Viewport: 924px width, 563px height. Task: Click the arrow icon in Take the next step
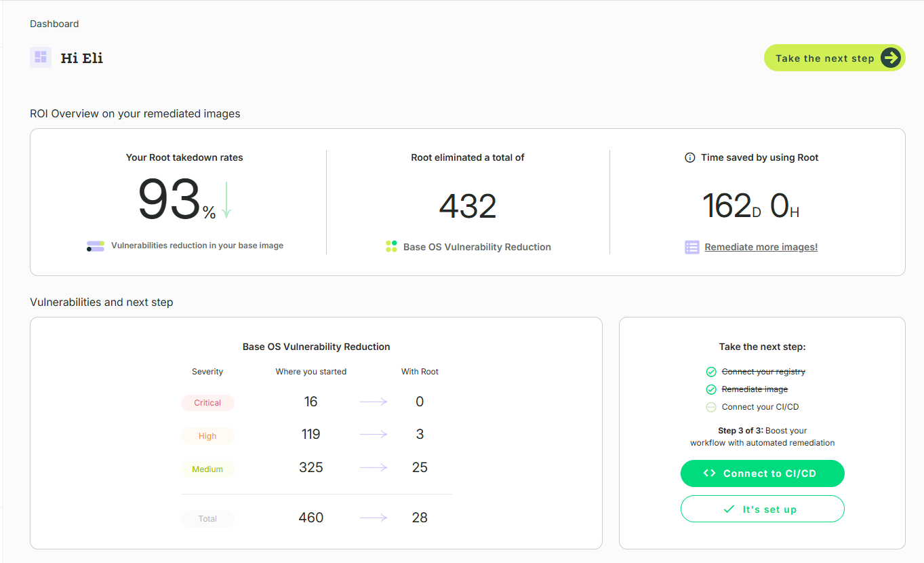(891, 58)
